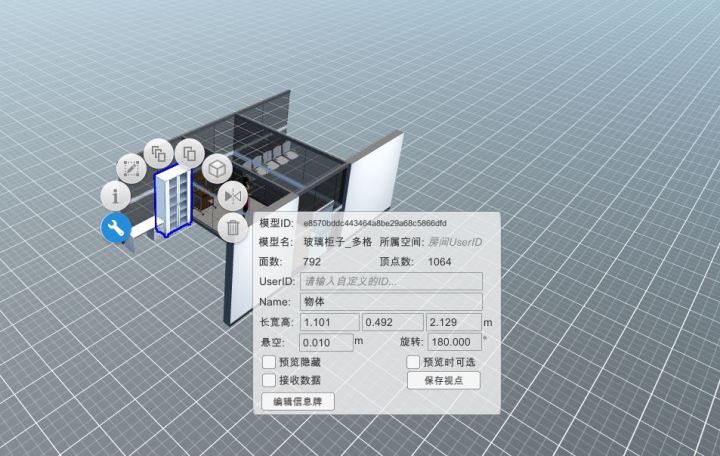Screen dimensions: 720x456
Task: Click the model name 玻璃柜子_多格
Action: (338, 242)
